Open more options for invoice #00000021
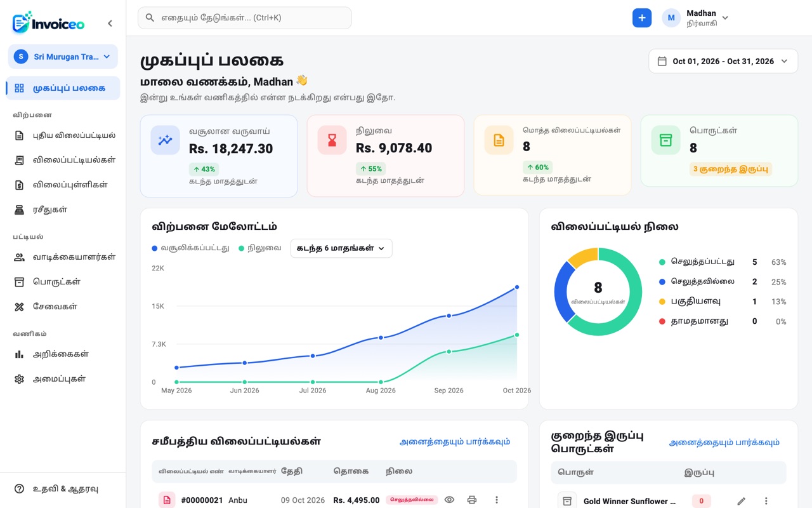Viewport: 812px width, 508px height. tap(497, 500)
